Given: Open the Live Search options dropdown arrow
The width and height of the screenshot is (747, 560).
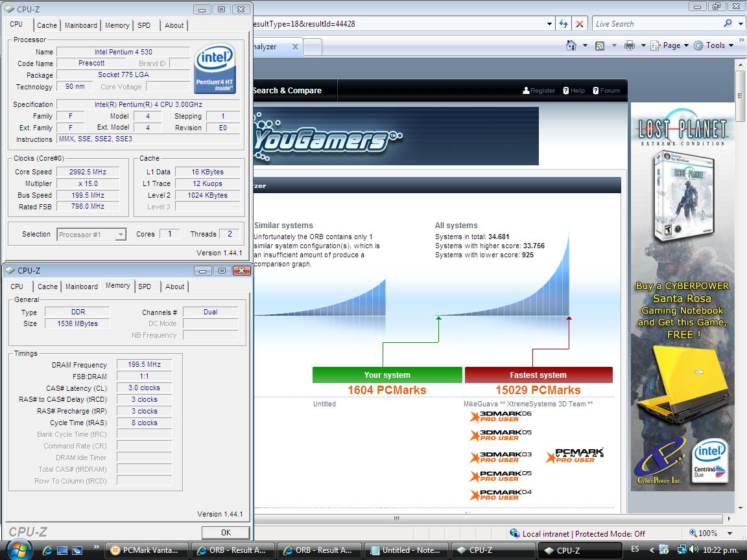Looking at the screenshot, I should click(741, 23).
